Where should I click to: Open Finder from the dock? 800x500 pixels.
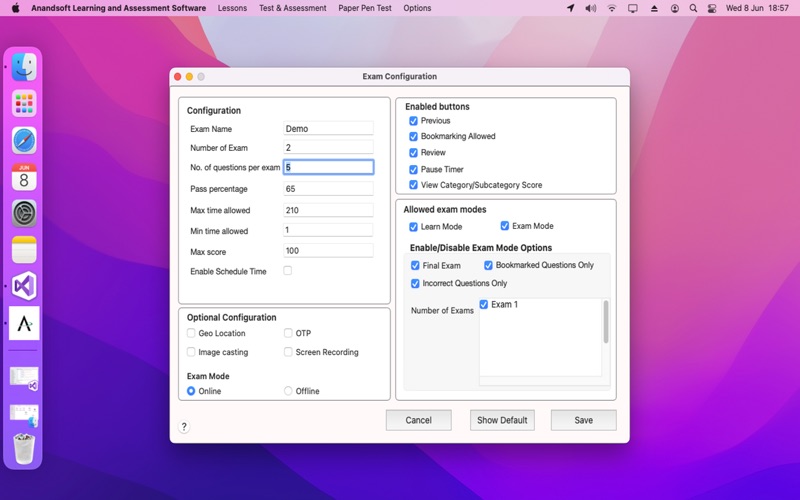point(24,67)
